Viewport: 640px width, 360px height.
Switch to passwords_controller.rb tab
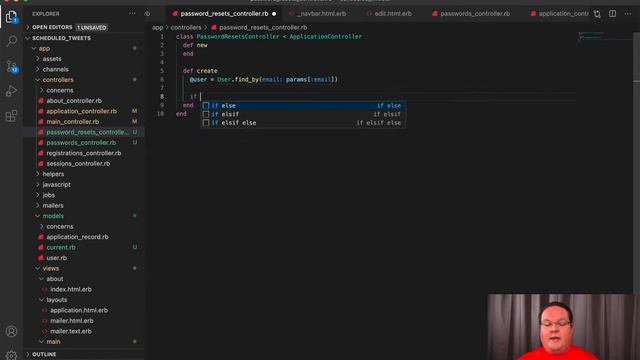tap(475, 14)
